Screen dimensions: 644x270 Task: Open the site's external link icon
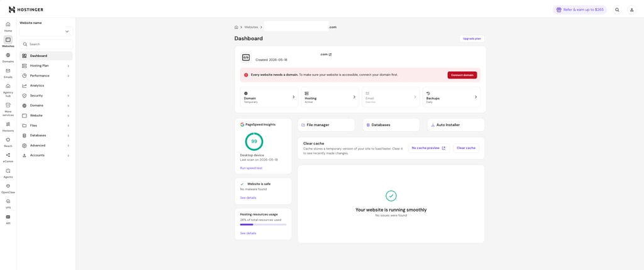click(330, 54)
